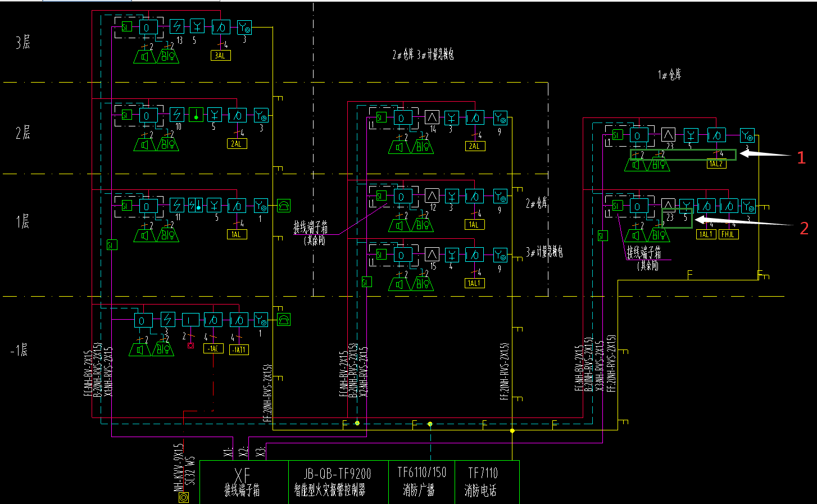Select the triangle symbol numbered 14

click(432, 117)
